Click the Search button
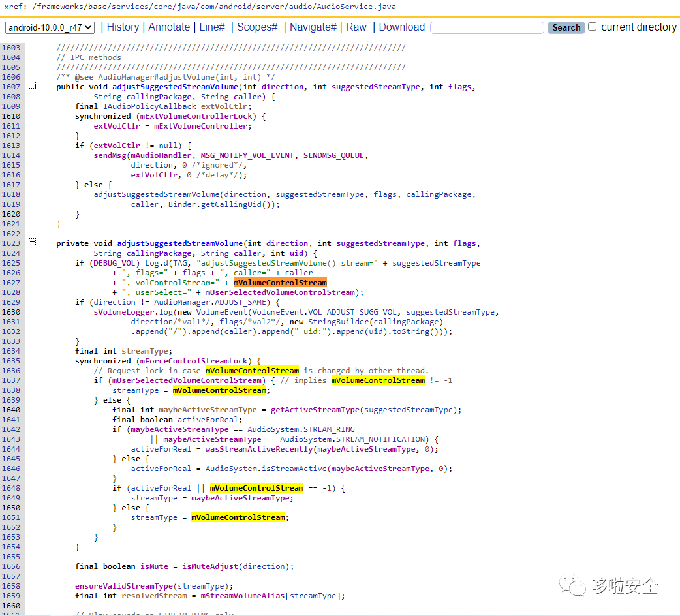Screen dimensions: 680x616 point(566,28)
